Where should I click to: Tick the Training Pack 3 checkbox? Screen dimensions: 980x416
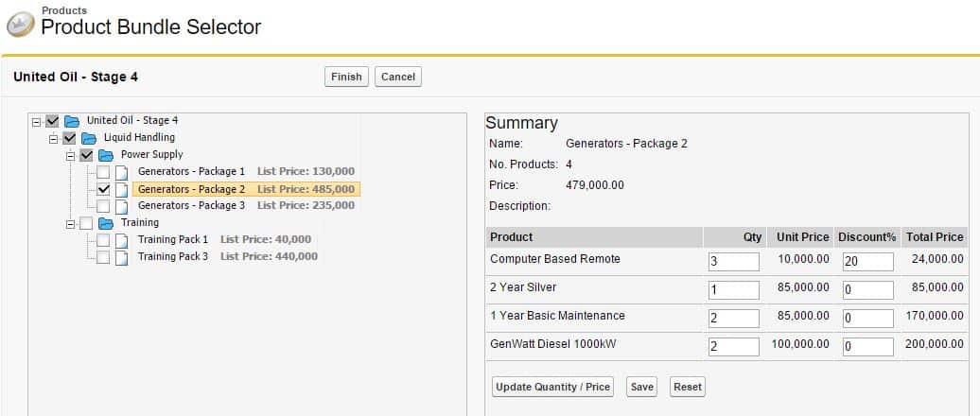(103, 257)
